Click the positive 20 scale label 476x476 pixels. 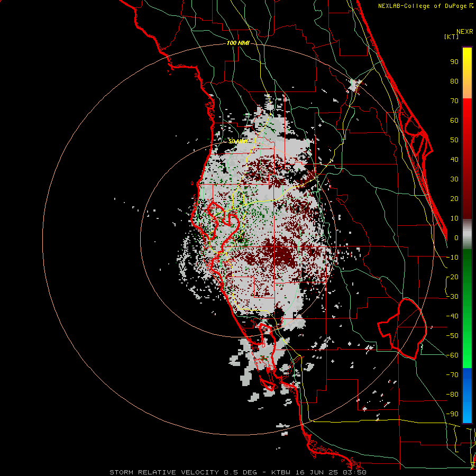click(454, 198)
